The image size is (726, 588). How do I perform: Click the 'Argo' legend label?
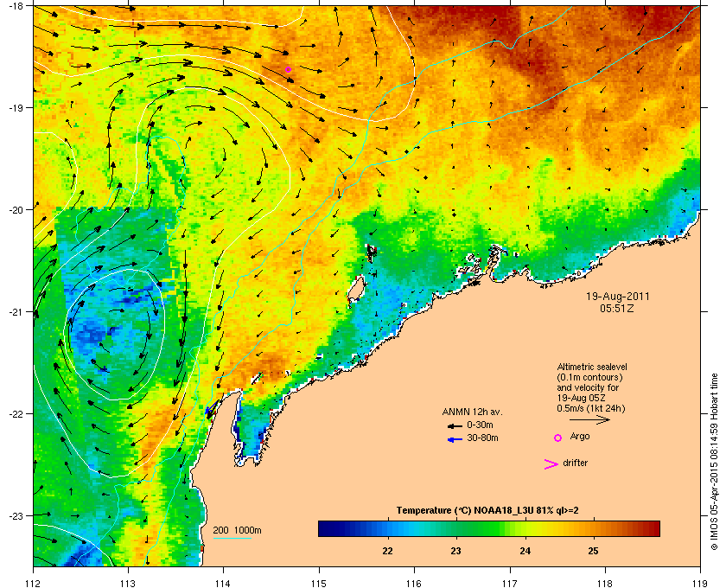pyautogui.click(x=580, y=437)
